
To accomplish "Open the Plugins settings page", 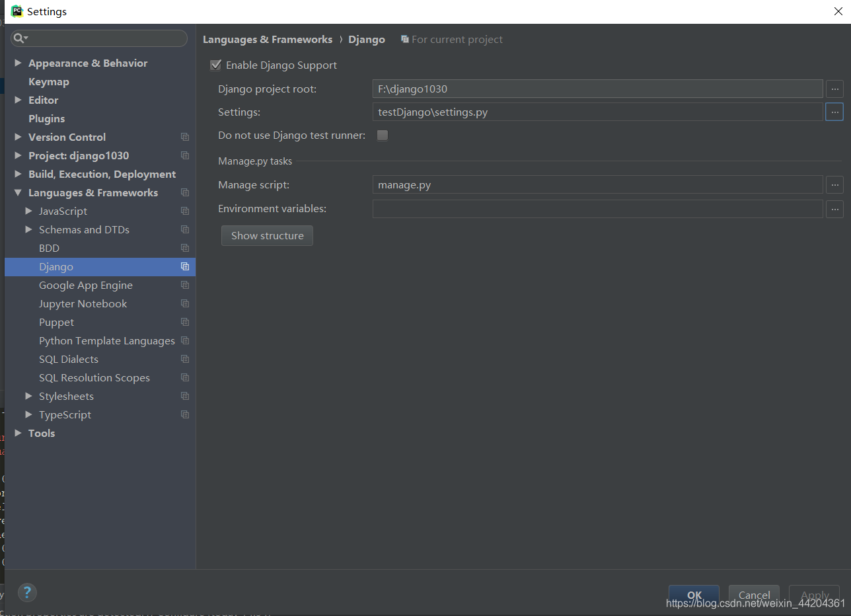I will click(x=47, y=118).
